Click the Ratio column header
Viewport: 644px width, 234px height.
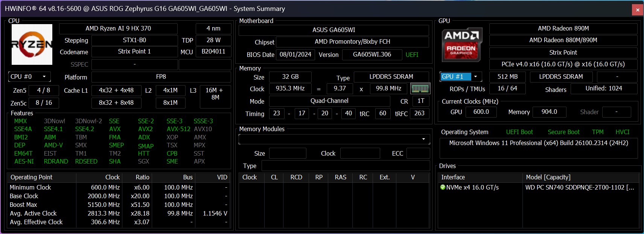(137, 177)
